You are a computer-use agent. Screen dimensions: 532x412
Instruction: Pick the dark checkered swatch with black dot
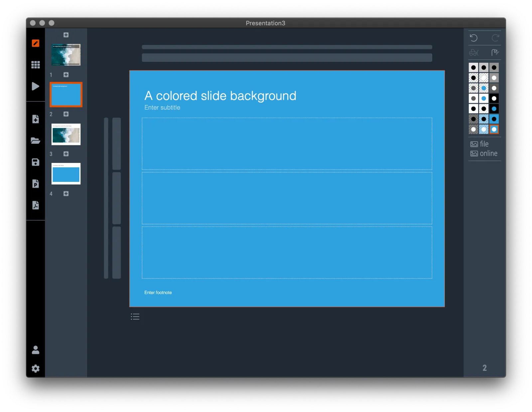[x=473, y=119]
